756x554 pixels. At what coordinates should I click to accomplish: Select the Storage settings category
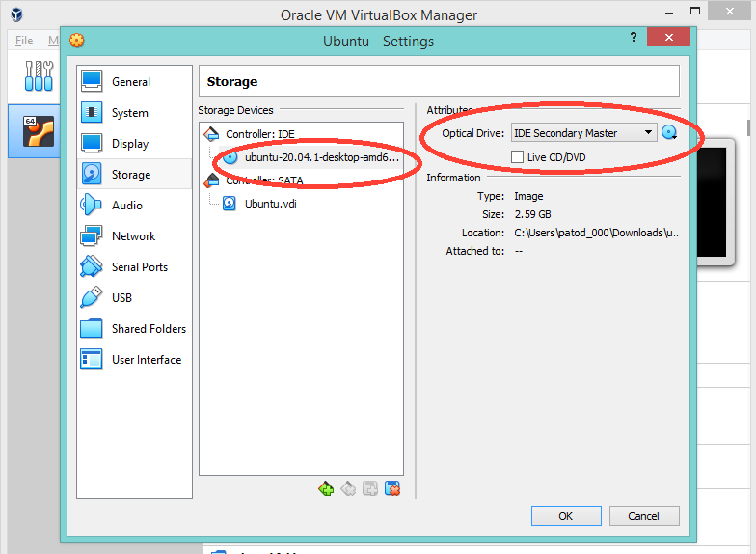(134, 174)
